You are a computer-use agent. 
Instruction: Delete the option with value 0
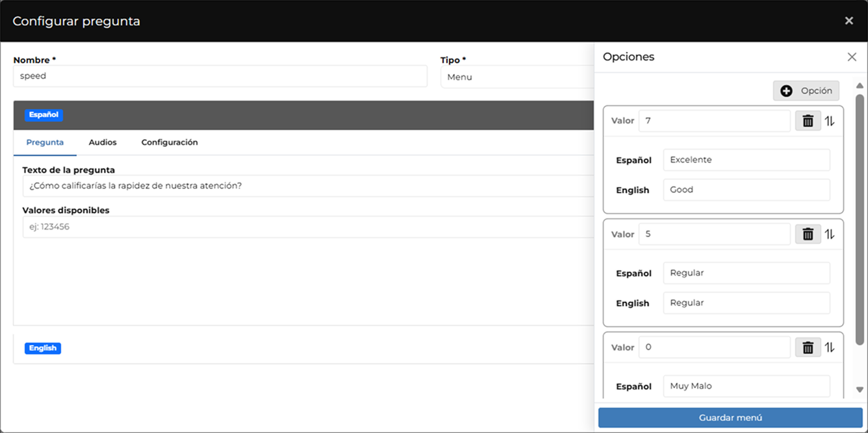808,347
